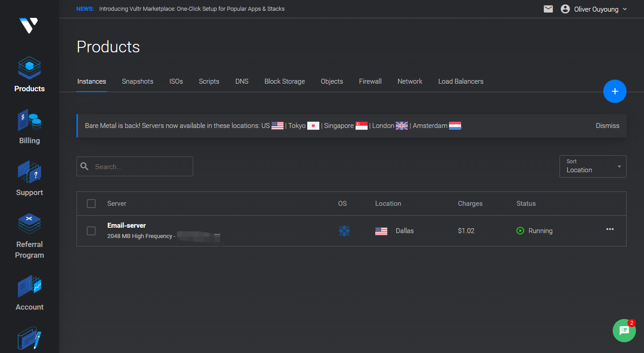
Task: Open the Vultr Marketplace news link
Action: pyautogui.click(x=191, y=9)
